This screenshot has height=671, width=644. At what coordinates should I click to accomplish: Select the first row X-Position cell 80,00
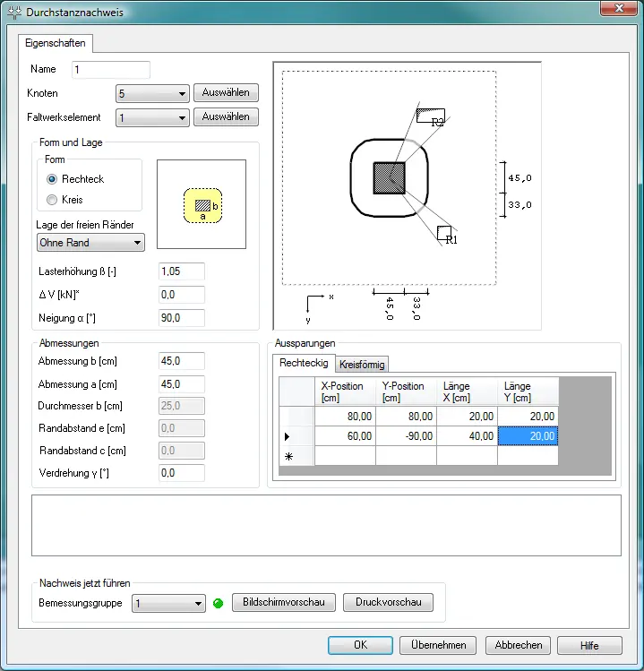346,417
